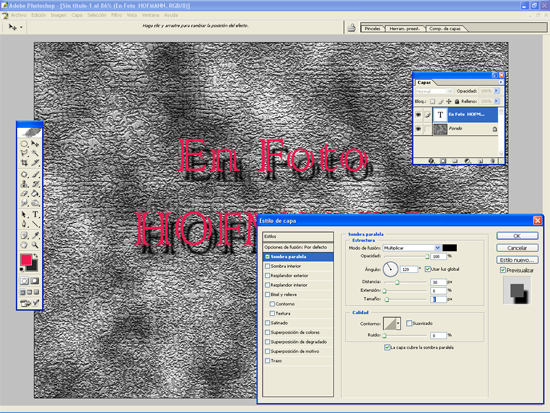
Task: Select the Elliptical Marquee tool
Action: (24, 144)
